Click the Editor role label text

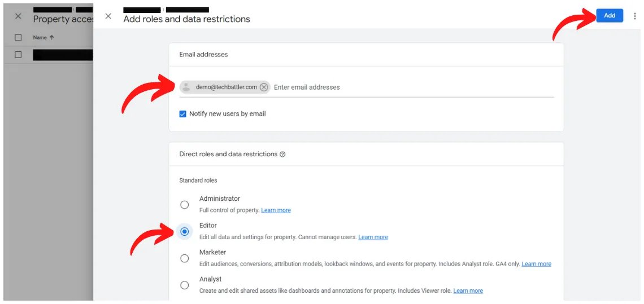(x=208, y=226)
